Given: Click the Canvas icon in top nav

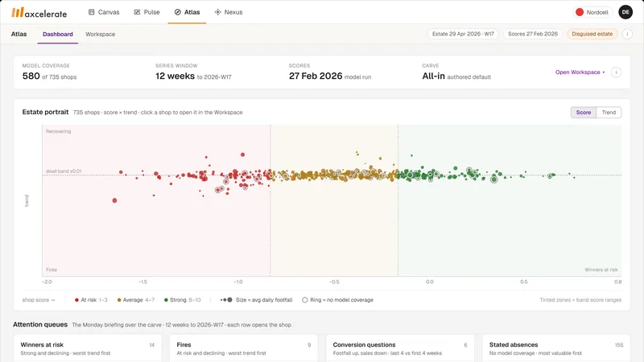Looking at the screenshot, I should tap(92, 12).
